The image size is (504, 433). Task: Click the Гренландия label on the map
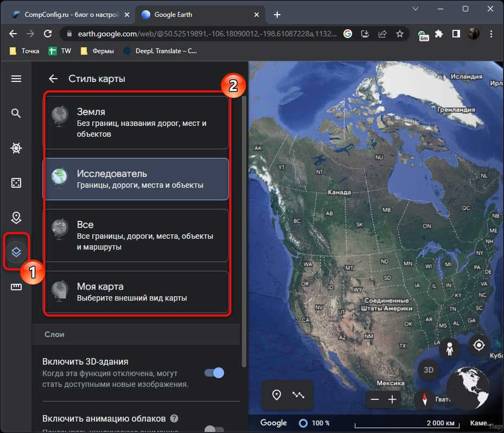click(456, 110)
